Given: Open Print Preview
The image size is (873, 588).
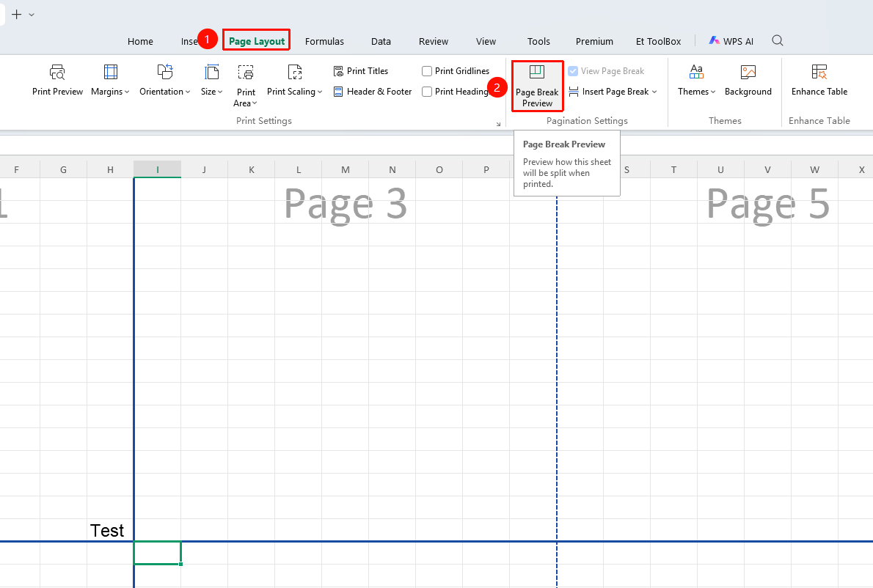Looking at the screenshot, I should click(x=57, y=80).
